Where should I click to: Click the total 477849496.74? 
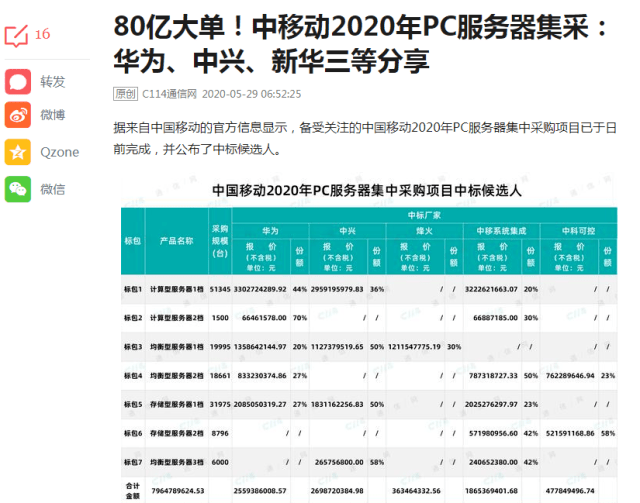570,491
